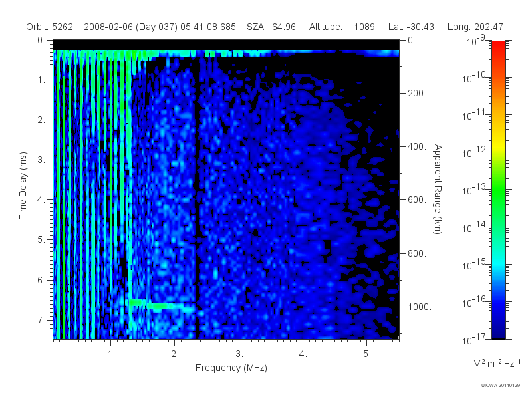Viewport: 532px width, 399px height.
Task: Click the Long: 202.47 header value
Action: pyautogui.click(x=475, y=27)
